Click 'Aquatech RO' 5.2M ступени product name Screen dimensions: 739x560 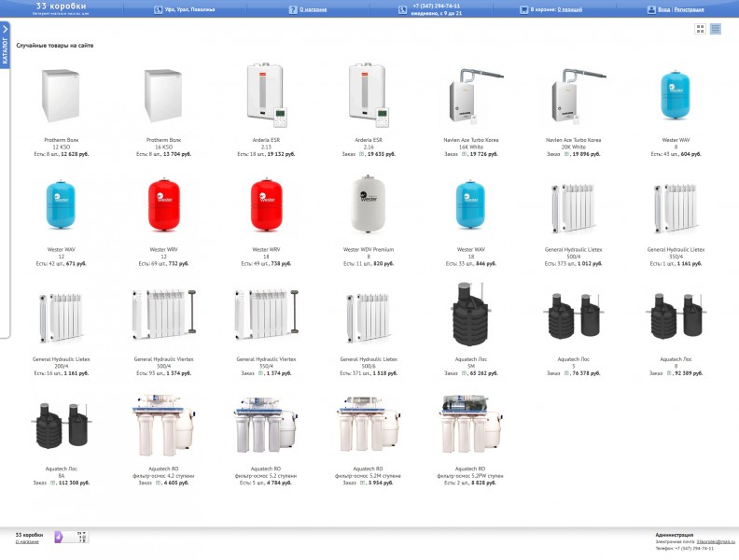coord(368,469)
